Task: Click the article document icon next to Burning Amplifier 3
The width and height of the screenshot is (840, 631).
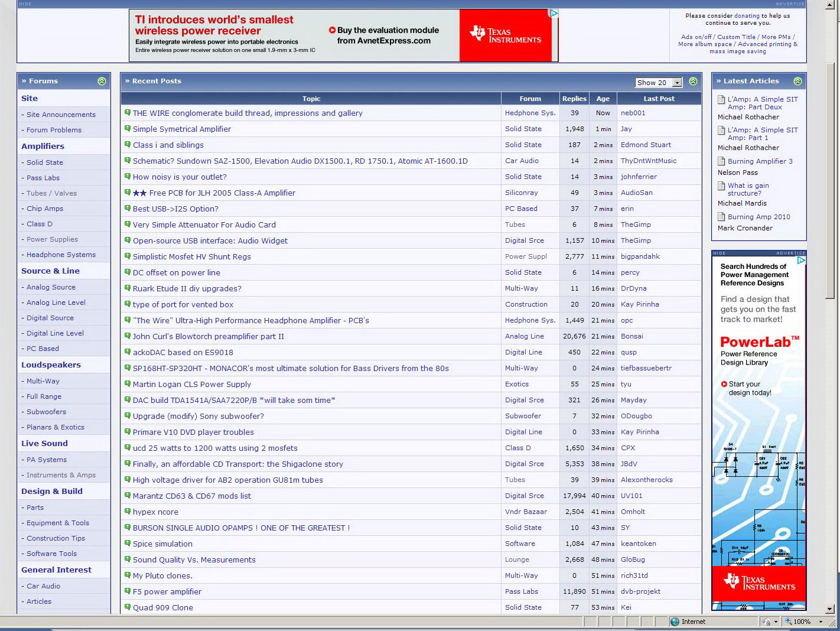Action: [x=721, y=161]
